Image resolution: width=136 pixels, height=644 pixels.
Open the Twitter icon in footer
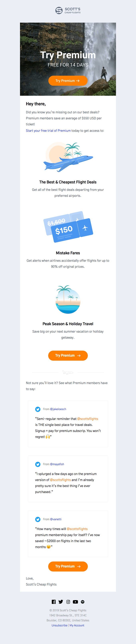click(x=61, y=602)
